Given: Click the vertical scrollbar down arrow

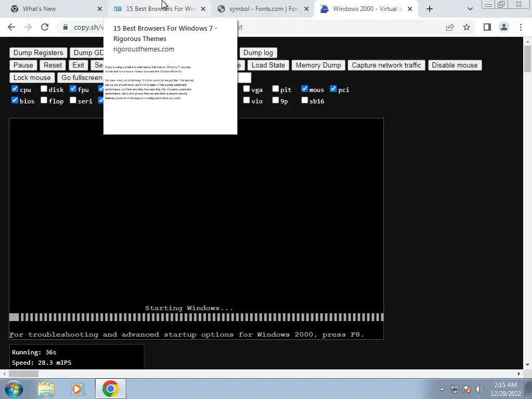Looking at the screenshot, I should point(528,365).
